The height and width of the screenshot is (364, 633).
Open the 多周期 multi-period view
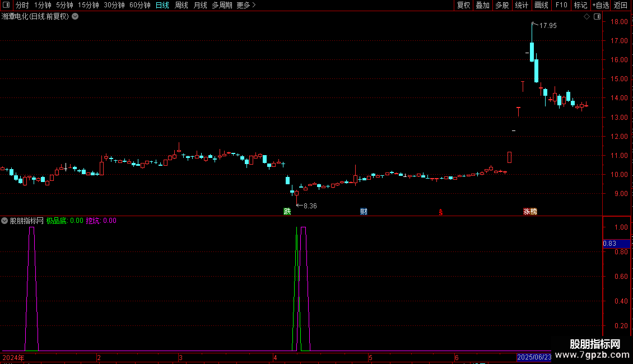click(x=222, y=5)
